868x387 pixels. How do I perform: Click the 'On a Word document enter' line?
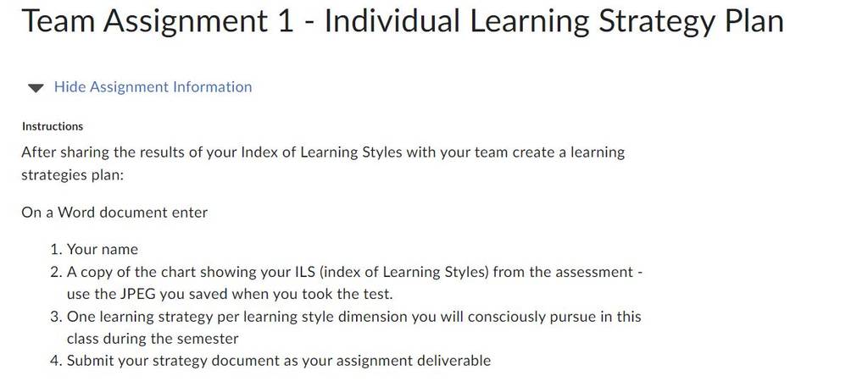[x=114, y=213]
